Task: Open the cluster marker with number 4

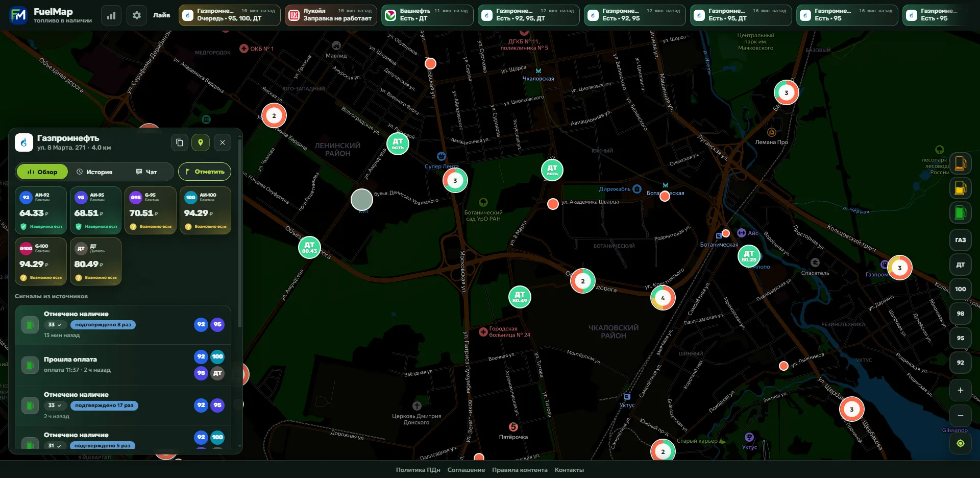Action: tap(663, 298)
